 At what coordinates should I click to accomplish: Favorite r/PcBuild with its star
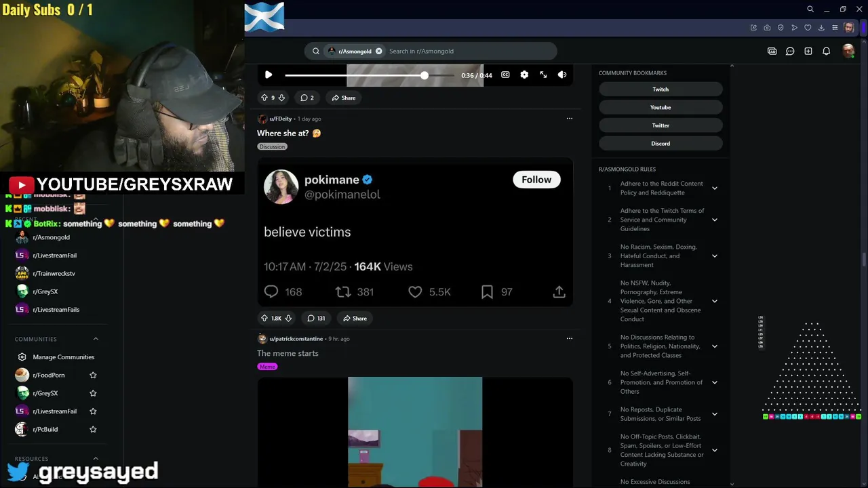coord(93,429)
